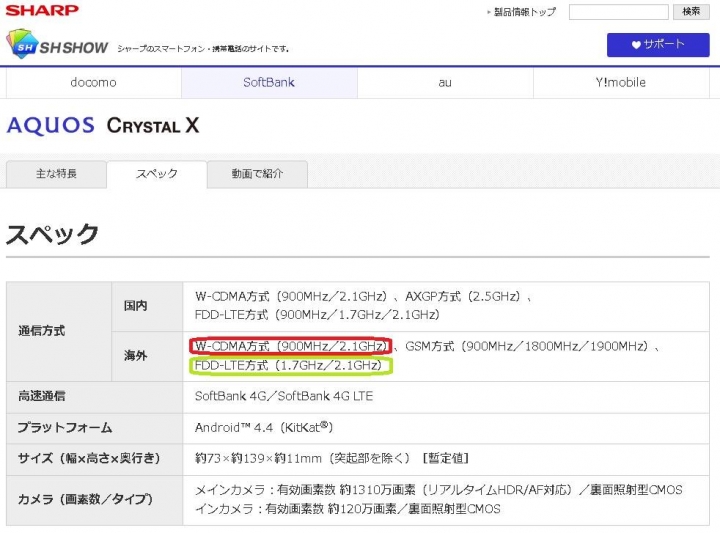Click the GSM方式 frequency text
720x533 pixels.
pyautogui.click(x=528, y=346)
